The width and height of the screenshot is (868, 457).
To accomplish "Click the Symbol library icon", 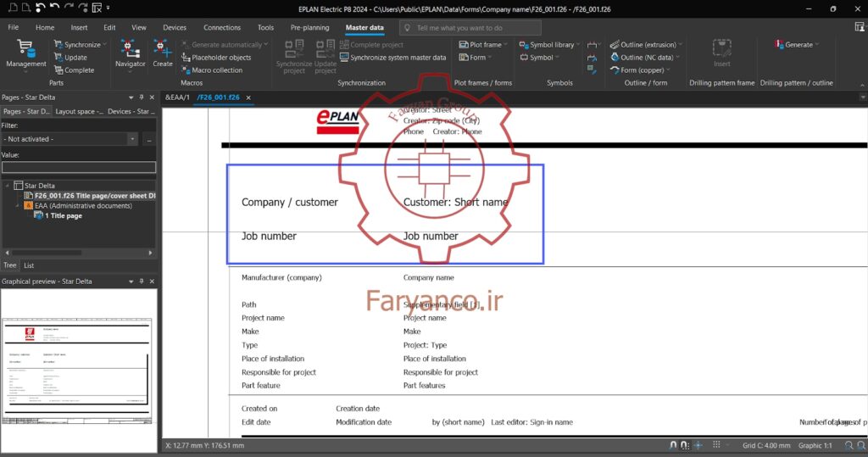I will click(524, 44).
